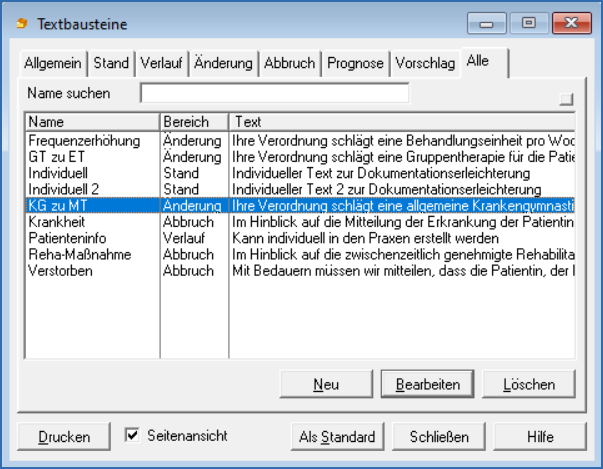The width and height of the screenshot is (603, 469).
Task: Click the Löschen button
Action: point(529,384)
